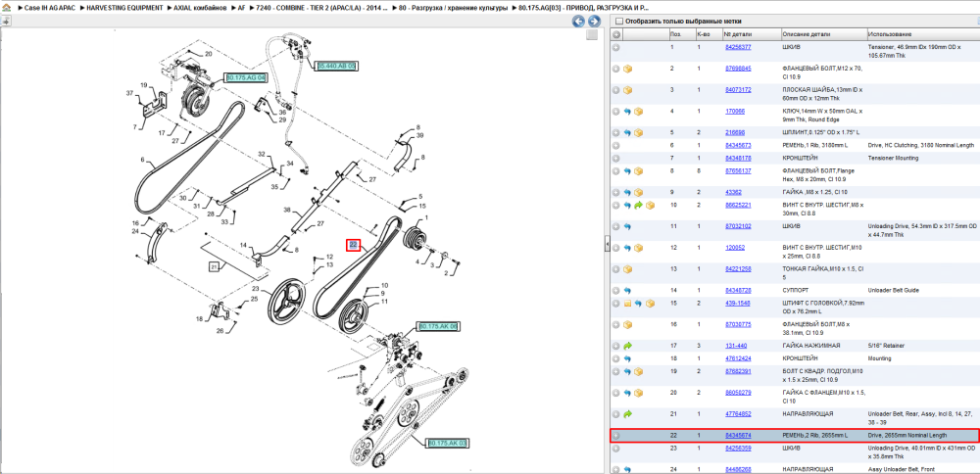Open '7240 - COMBINE - TIER 2' breadcrumb
This screenshot has width=980, height=474.
(322, 9)
